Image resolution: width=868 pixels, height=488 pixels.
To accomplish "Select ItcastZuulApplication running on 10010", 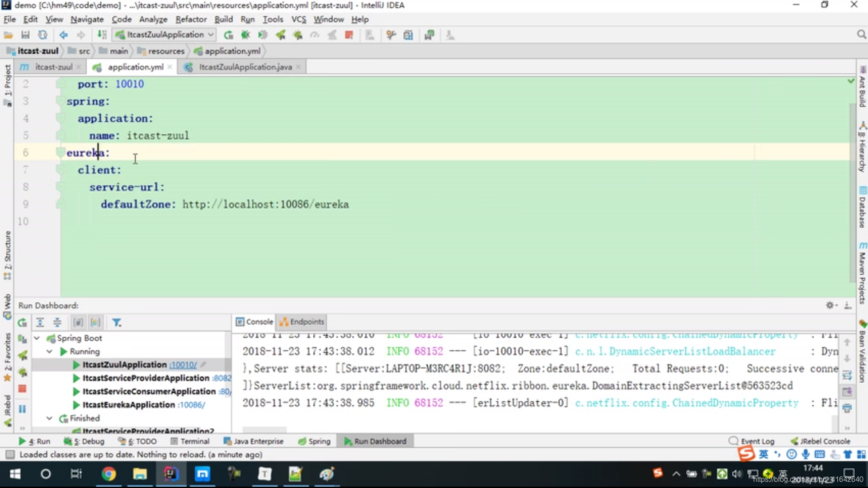I will click(x=125, y=364).
